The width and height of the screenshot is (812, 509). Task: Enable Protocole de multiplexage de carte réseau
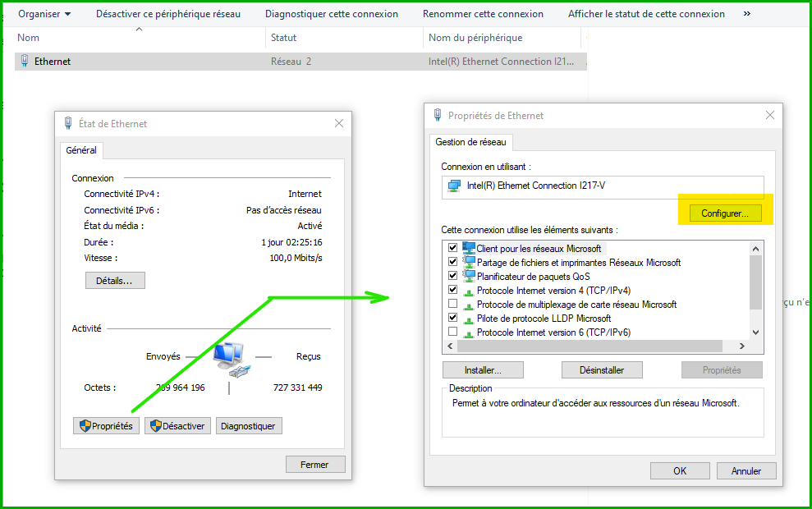[452, 304]
